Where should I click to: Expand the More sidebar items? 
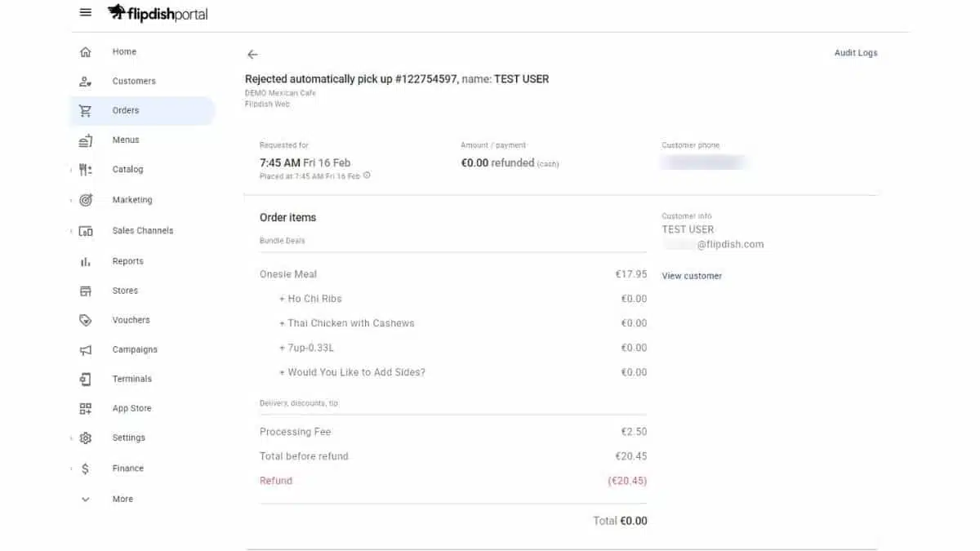(86, 500)
